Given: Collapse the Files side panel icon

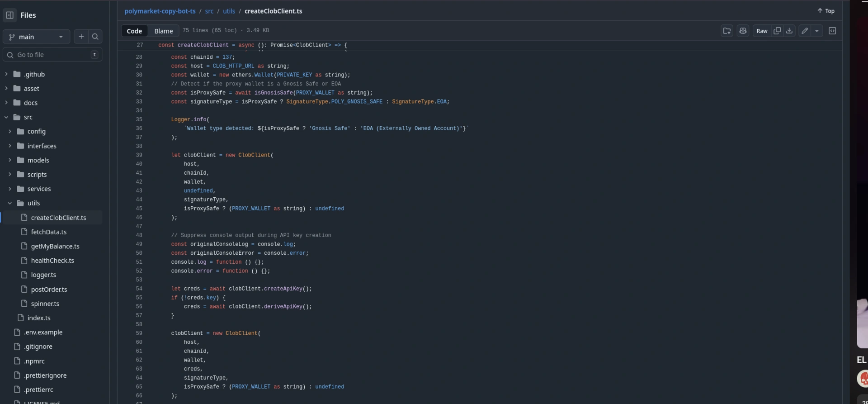Looking at the screenshot, I should pyautogui.click(x=9, y=15).
